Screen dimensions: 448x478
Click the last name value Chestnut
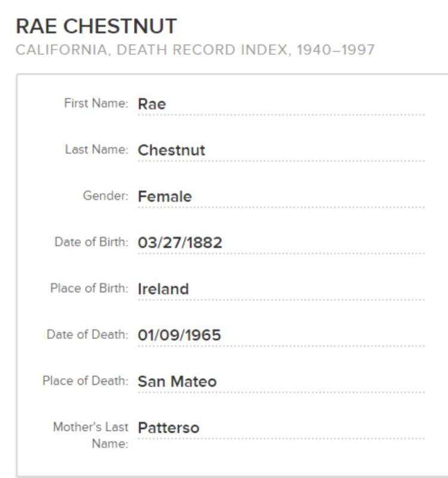tap(171, 150)
